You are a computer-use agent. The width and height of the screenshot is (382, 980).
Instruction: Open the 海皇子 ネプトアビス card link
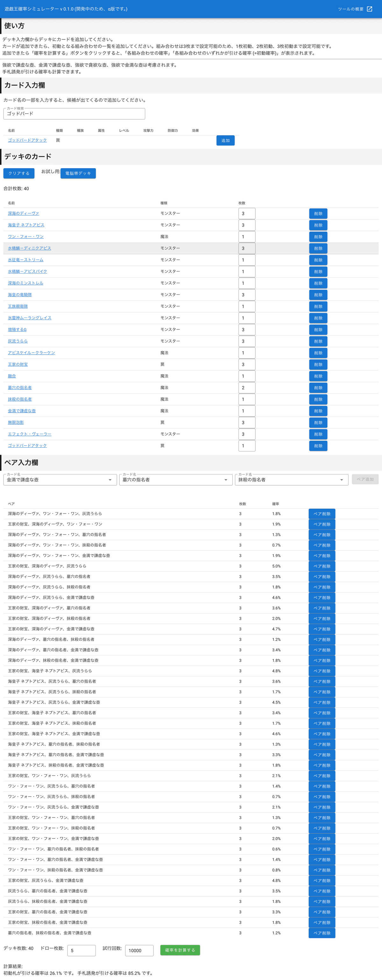[x=26, y=225]
